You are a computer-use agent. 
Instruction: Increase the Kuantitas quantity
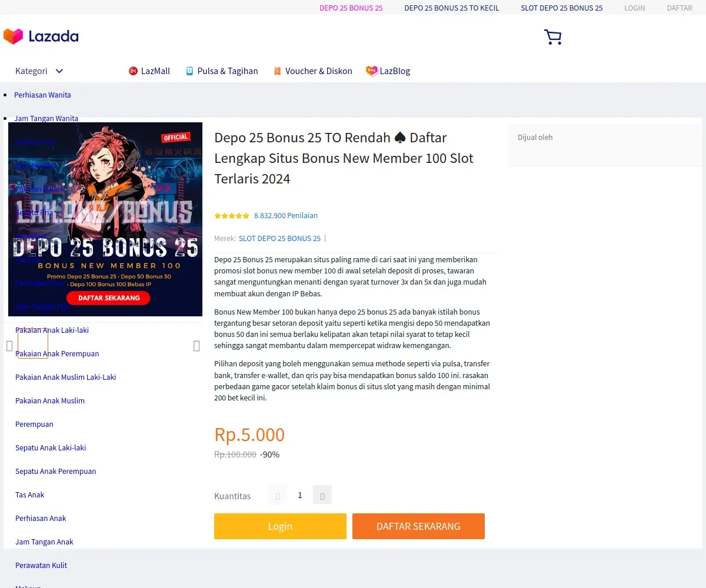coord(322,495)
